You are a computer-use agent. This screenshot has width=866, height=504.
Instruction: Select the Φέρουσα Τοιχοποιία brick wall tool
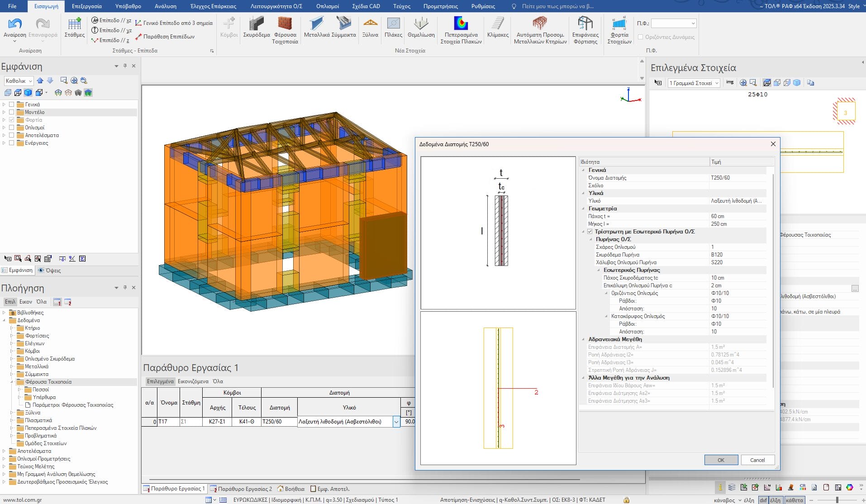pos(285,24)
